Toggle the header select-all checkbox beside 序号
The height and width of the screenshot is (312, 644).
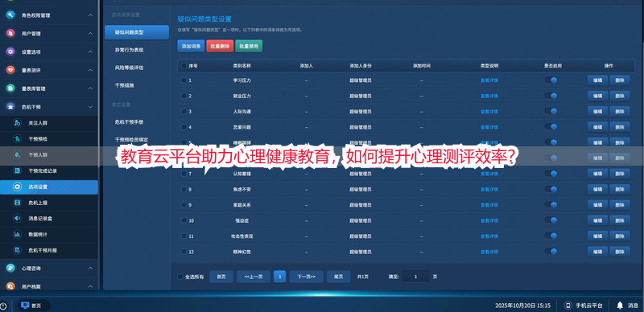pyautogui.click(x=184, y=66)
